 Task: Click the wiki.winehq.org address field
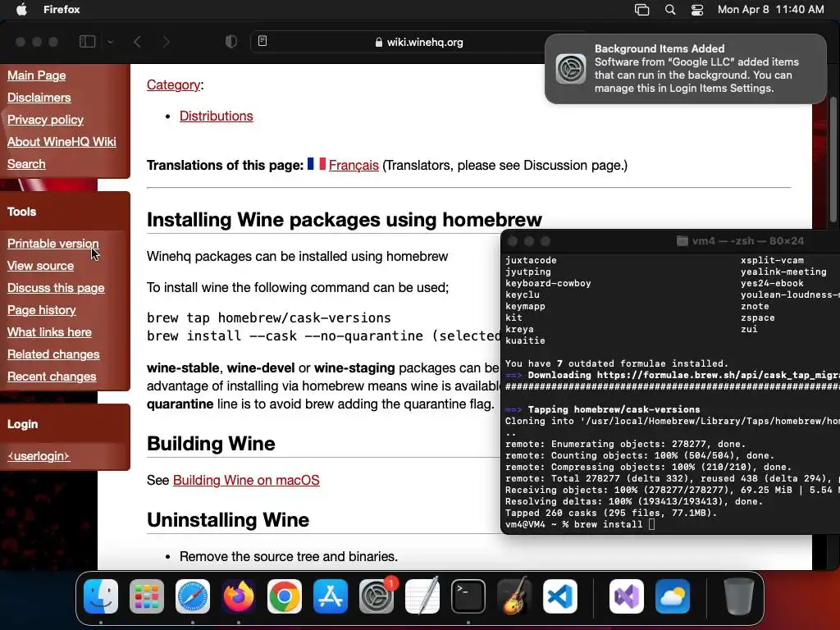[x=419, y=42]
